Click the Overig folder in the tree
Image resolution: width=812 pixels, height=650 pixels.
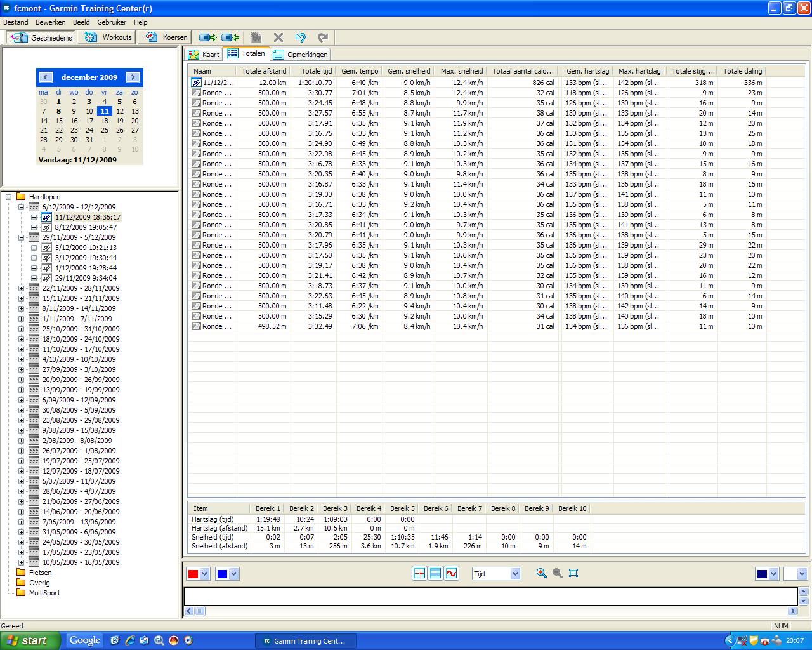[x=39, y=583]
